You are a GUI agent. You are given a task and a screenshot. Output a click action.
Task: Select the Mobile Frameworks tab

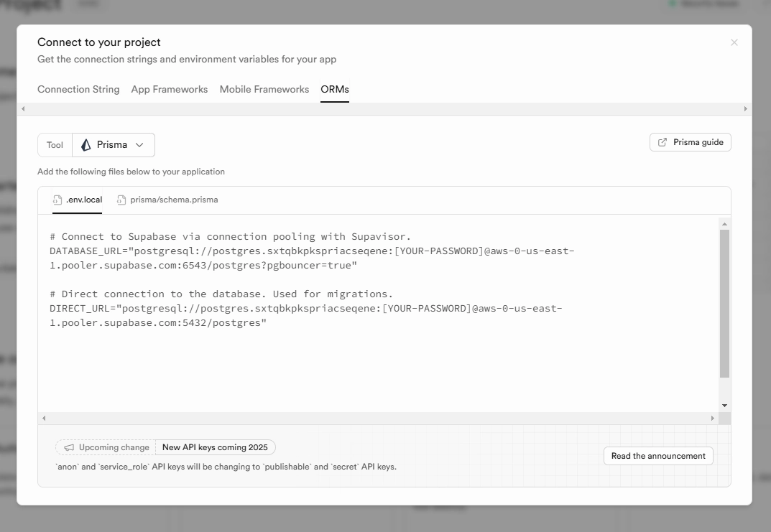pyautogui.click(x=264, y=90)
